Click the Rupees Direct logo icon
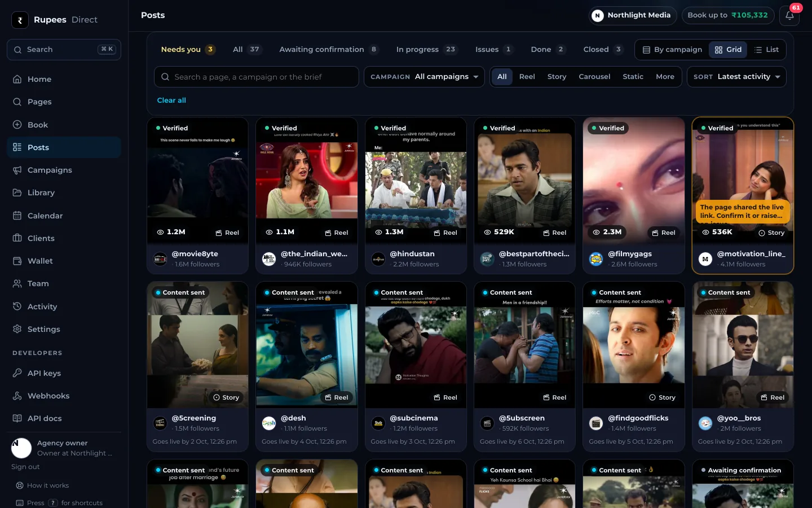812x508 pixels. tap(20, 20)
